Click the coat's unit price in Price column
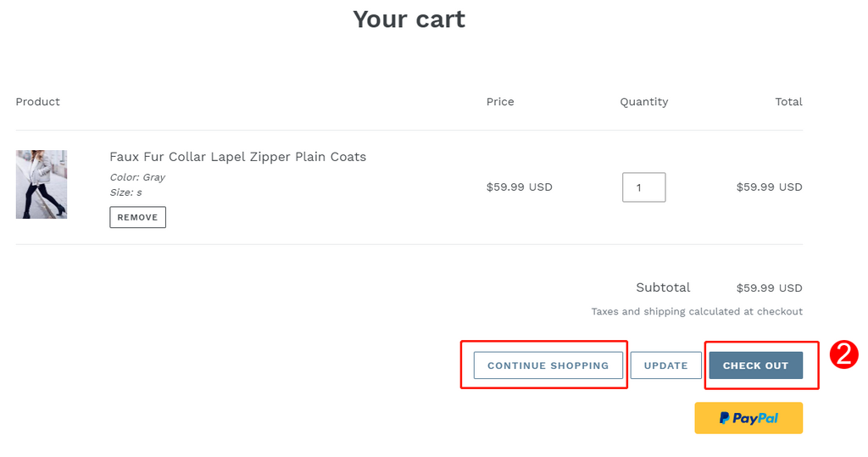868x457 pixels. click(x=520, y=187)
